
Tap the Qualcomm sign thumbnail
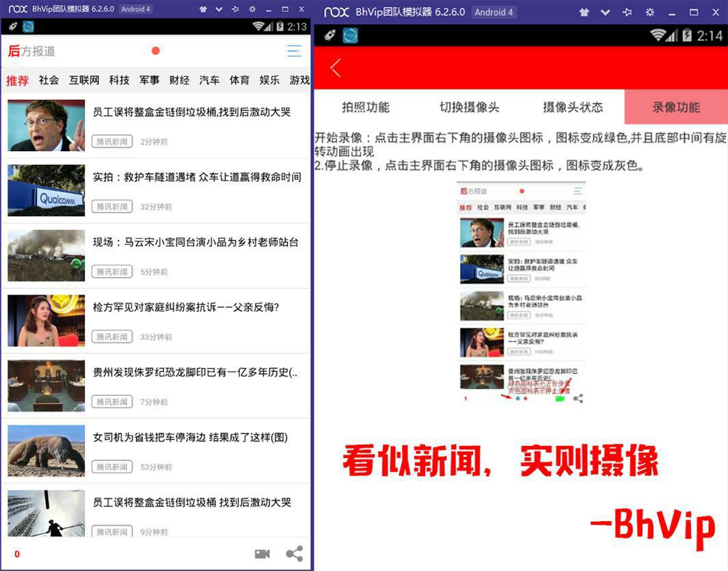point(46,191)
